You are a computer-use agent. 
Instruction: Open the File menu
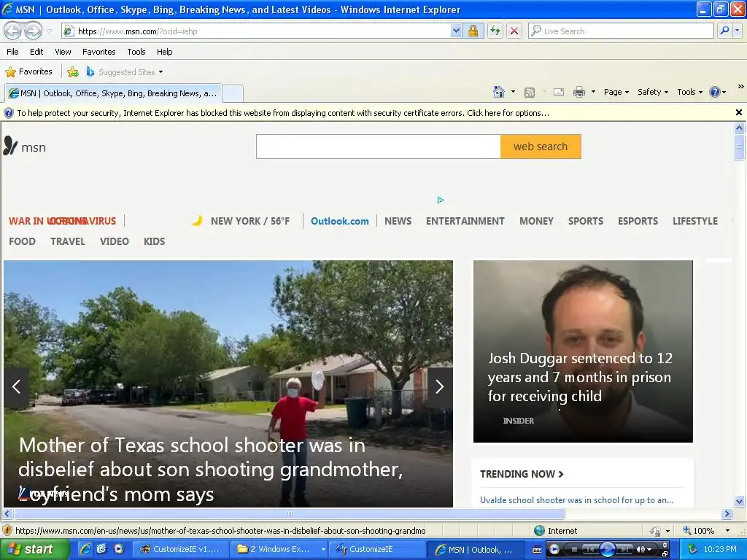pos(13,52)
